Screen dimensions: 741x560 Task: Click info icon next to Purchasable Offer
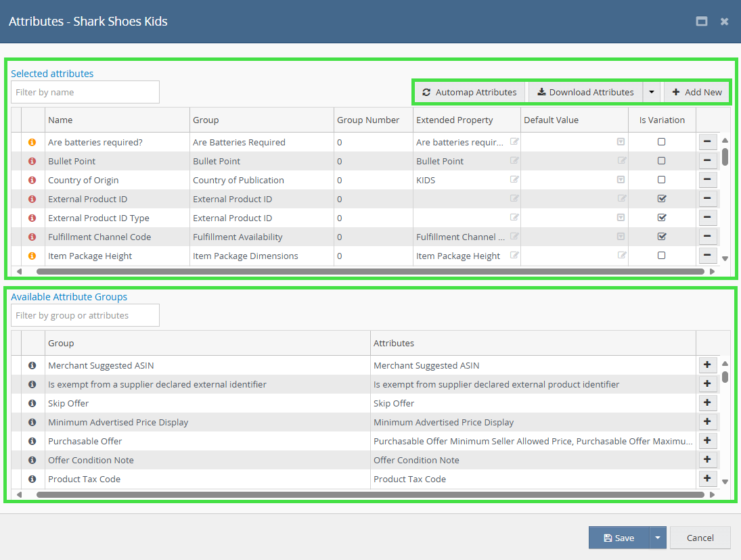(32, 441)
